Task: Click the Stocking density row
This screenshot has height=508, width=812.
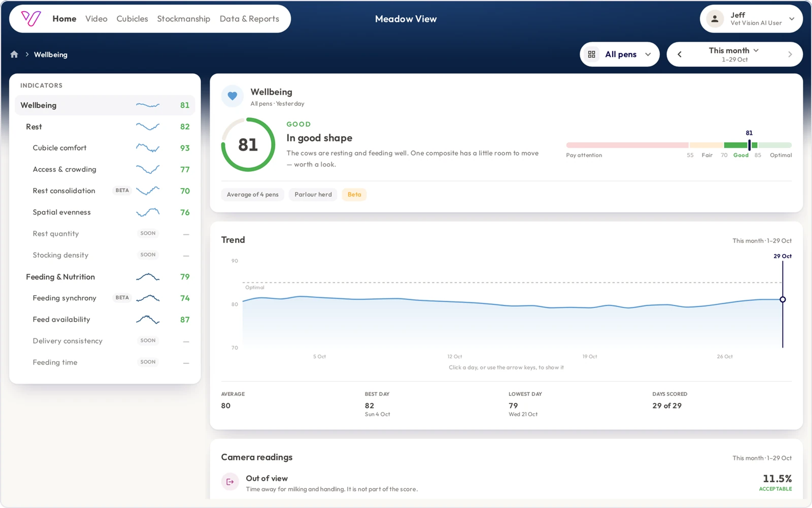Action: (105, 255)
